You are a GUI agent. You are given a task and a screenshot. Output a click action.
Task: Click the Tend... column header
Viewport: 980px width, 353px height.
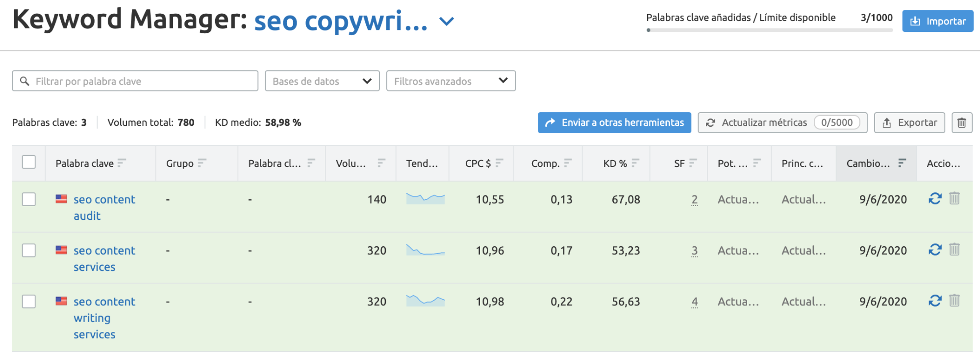pos(422,164)
